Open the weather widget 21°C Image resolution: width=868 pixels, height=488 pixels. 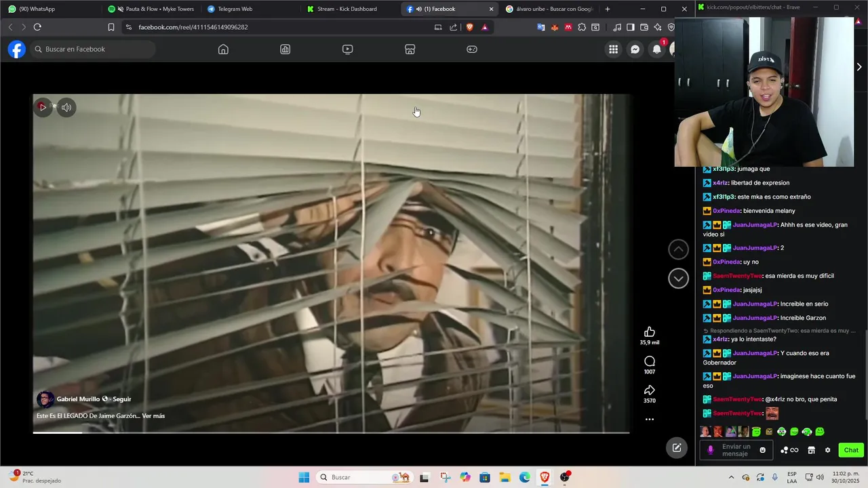click(35, 477)
